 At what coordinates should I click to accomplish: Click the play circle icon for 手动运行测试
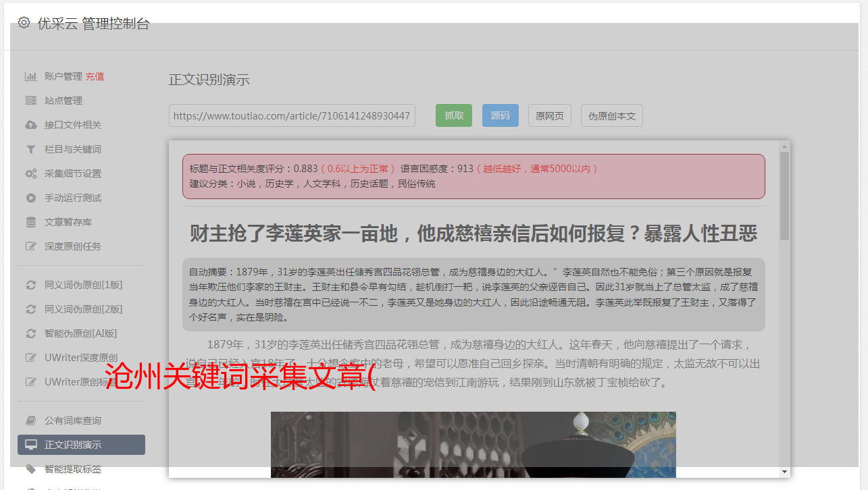pyautogui.click(x=31, y=198)
